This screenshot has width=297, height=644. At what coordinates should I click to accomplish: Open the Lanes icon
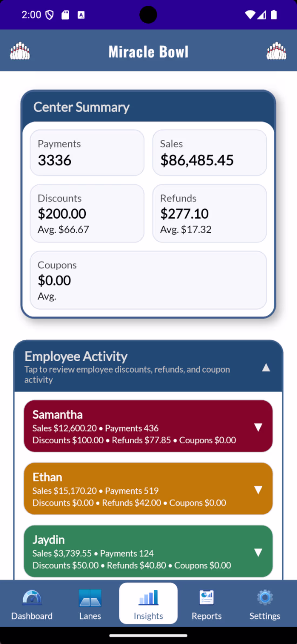point(90,597)
